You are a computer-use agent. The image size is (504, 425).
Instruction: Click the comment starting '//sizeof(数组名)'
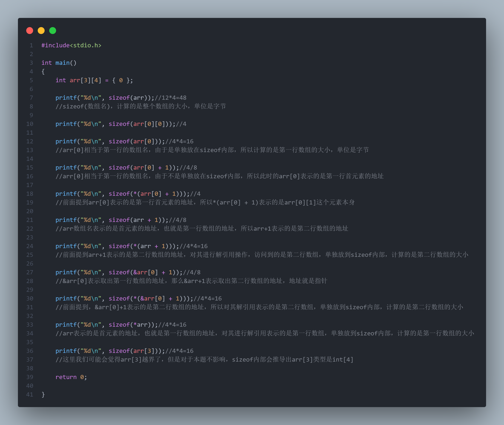[x=140, y=106]
